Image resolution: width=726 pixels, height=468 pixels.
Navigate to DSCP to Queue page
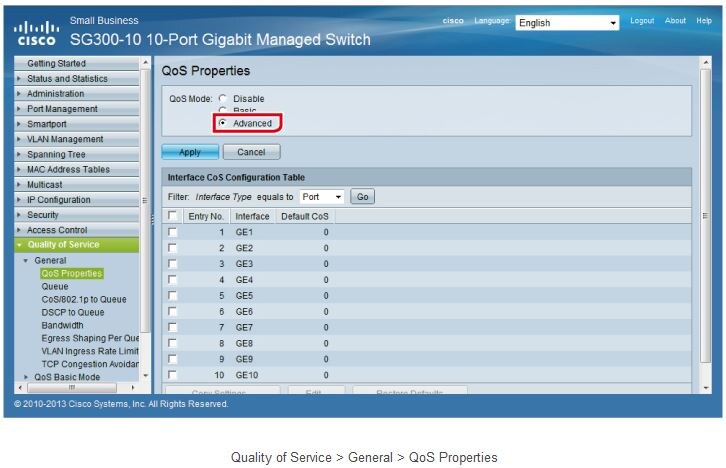tap(72, 312)
